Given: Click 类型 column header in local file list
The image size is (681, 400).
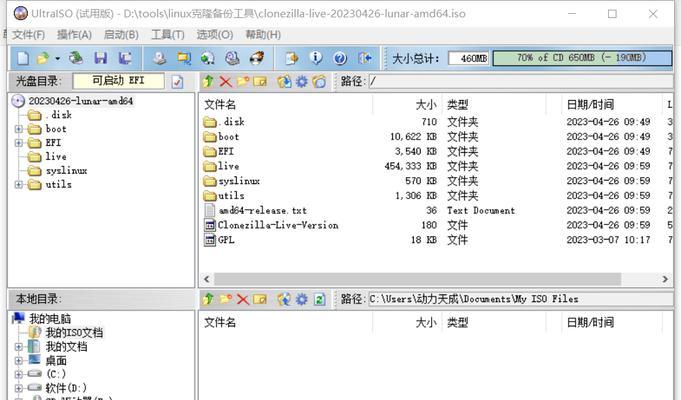Looking at the screenshot, I should click(458, 323).
